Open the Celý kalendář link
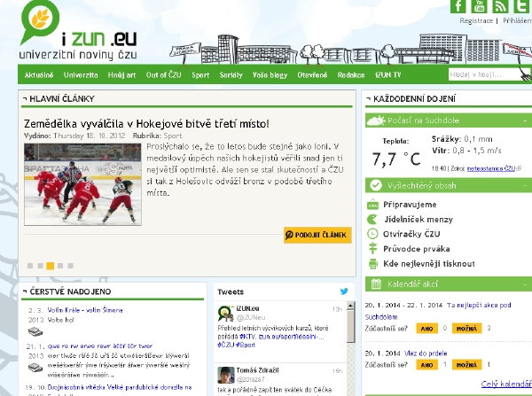Image resolution: width=532 pixels, height=396 pixels. 506,384
